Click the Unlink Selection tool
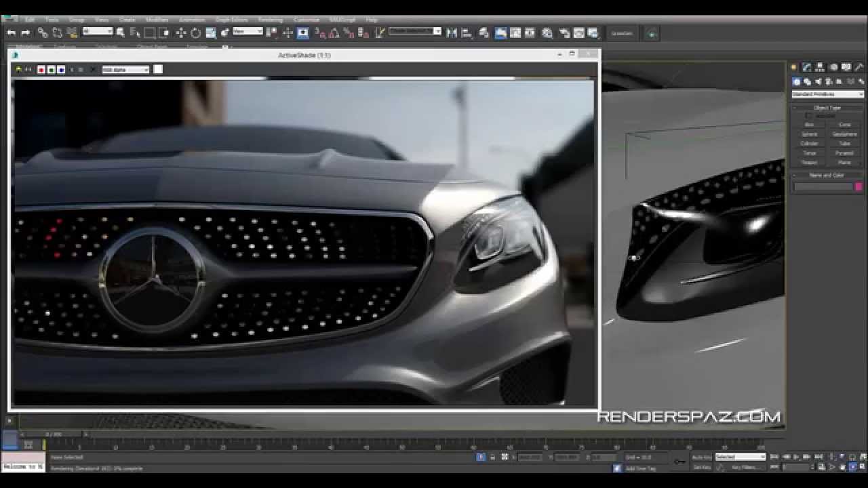 coord(58,33)
